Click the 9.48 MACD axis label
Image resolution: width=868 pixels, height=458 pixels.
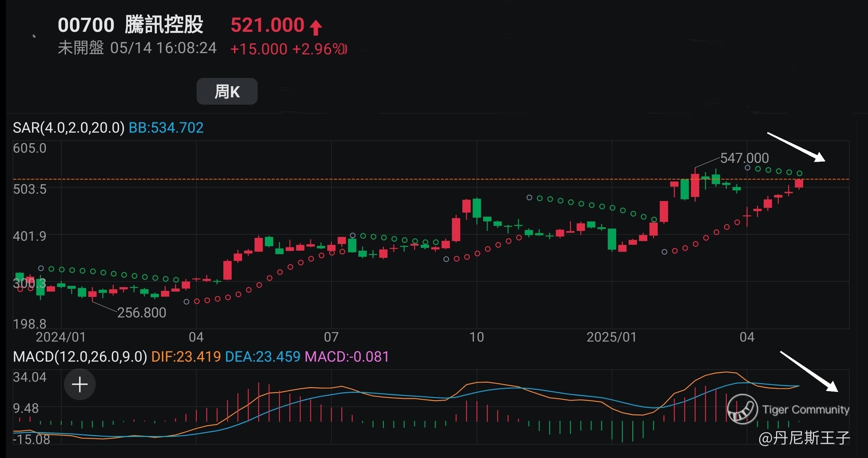click(26, 408)
